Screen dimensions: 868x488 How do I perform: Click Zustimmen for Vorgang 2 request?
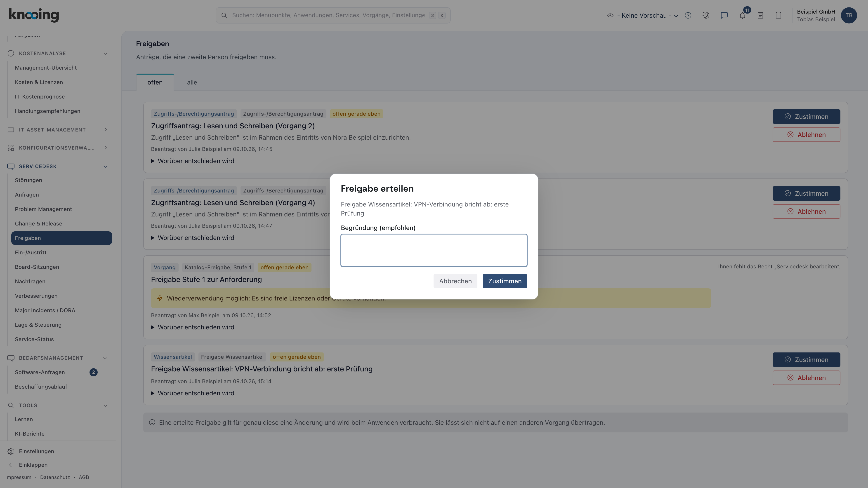coord(806,117)
